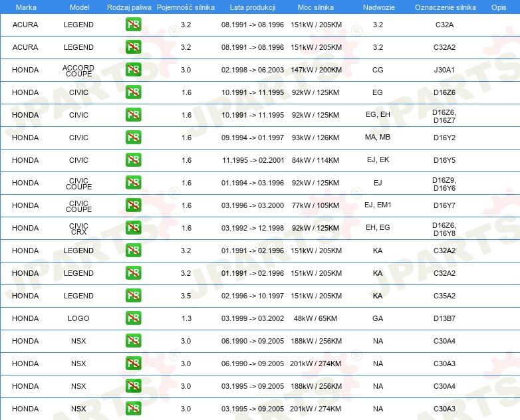This screenshot has width=520, height=420.
Task: Click the '77kW / 105KM' power cell
Action: 315,205
